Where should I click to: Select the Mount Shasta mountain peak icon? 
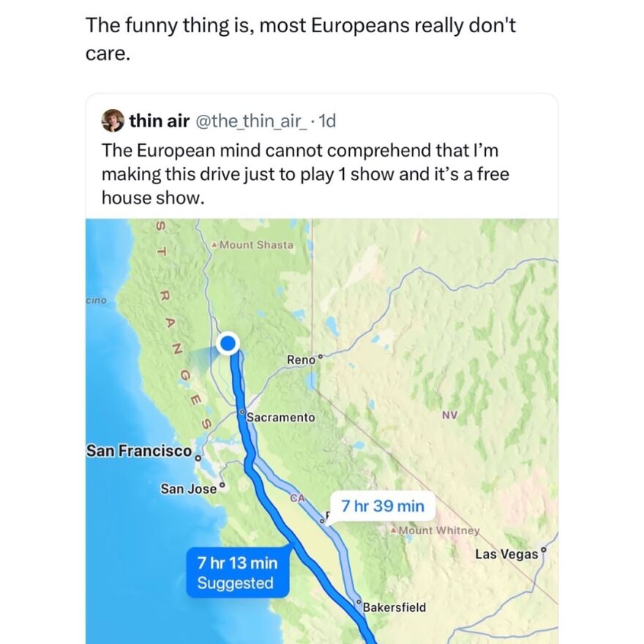click(213, 245)
